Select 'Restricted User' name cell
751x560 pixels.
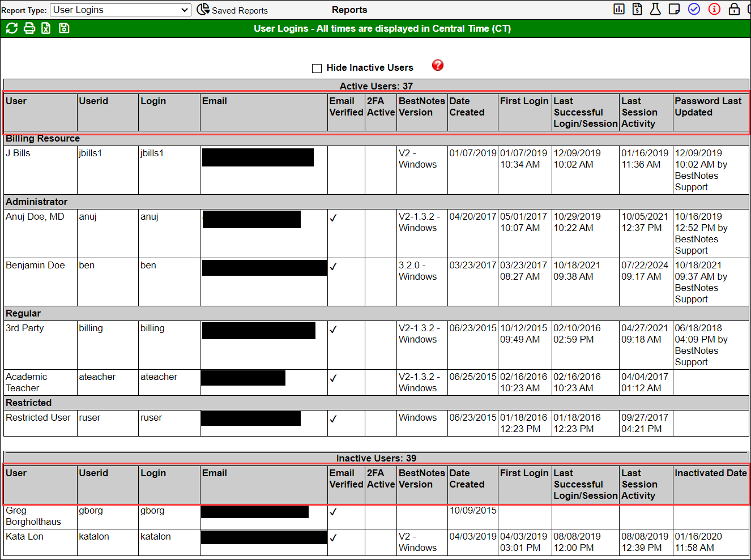[x=40, y=423]
